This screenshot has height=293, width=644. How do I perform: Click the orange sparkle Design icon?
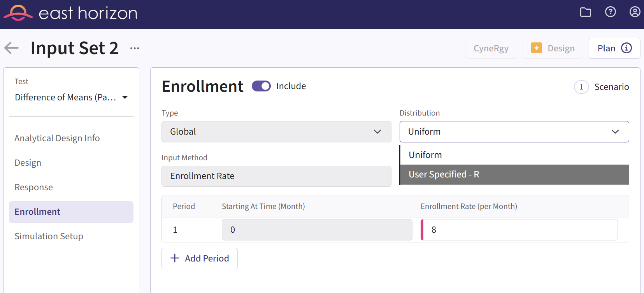point(537,48)
